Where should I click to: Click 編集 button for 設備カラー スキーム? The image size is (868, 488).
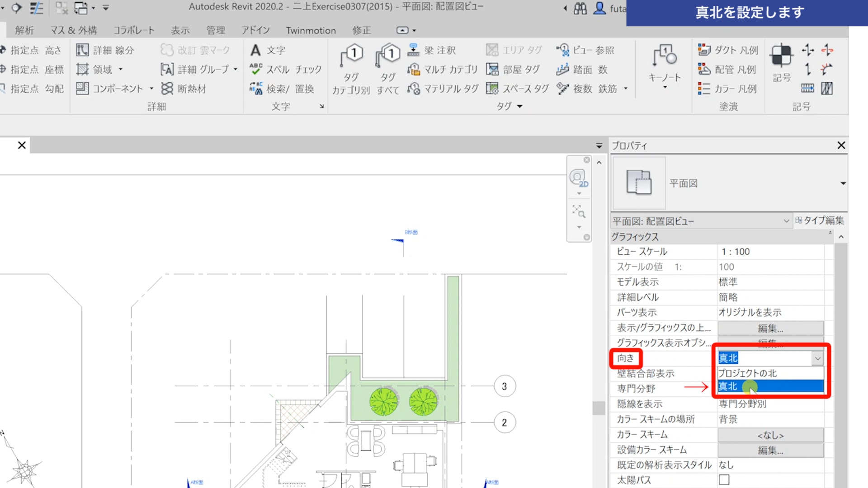pos(770,450)
